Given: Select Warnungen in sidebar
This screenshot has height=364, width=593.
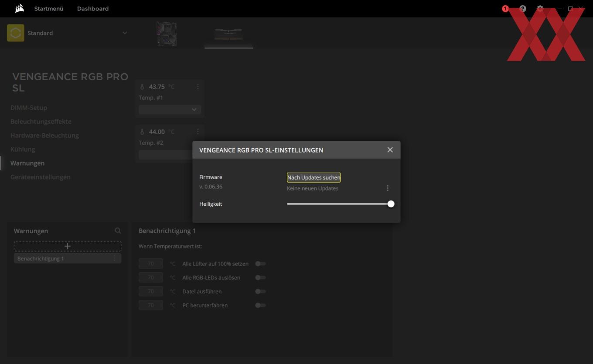Looking at the screenshot, I should click(27, 163).
